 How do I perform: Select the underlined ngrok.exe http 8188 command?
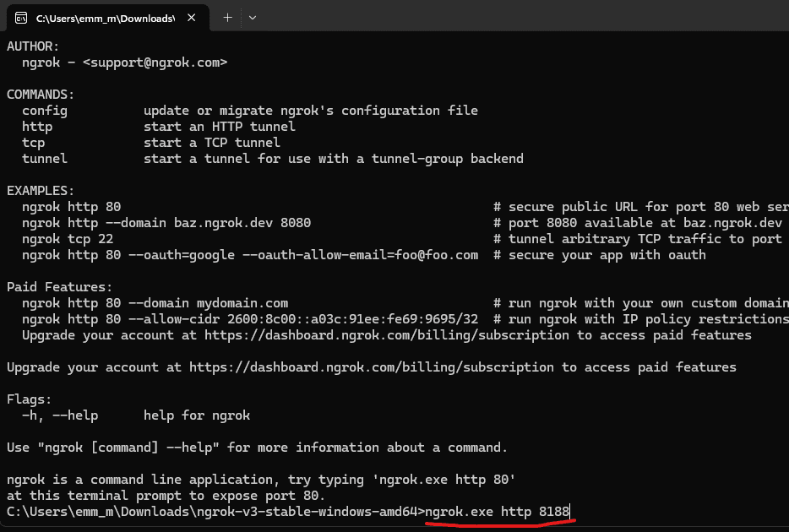pos(500,511)
